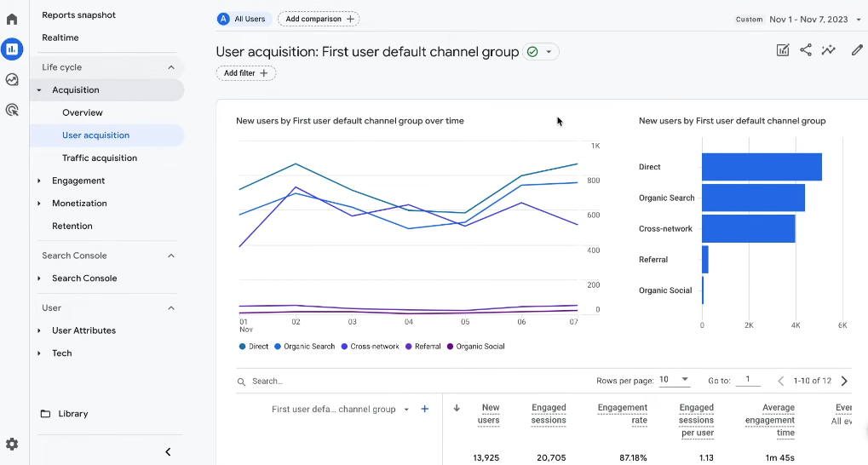868x465 pixels.
Task: Open the Advertising icon in left rail
Action: click(12, 110)
